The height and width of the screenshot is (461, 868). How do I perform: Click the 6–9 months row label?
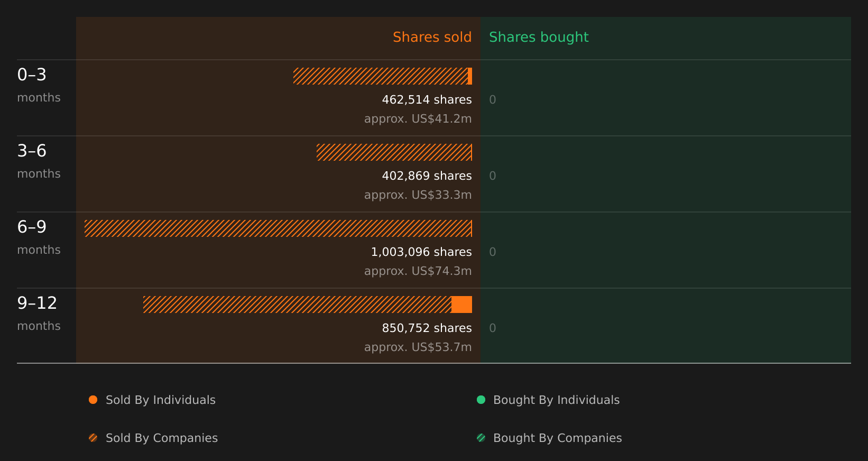(x=39, y=237)
